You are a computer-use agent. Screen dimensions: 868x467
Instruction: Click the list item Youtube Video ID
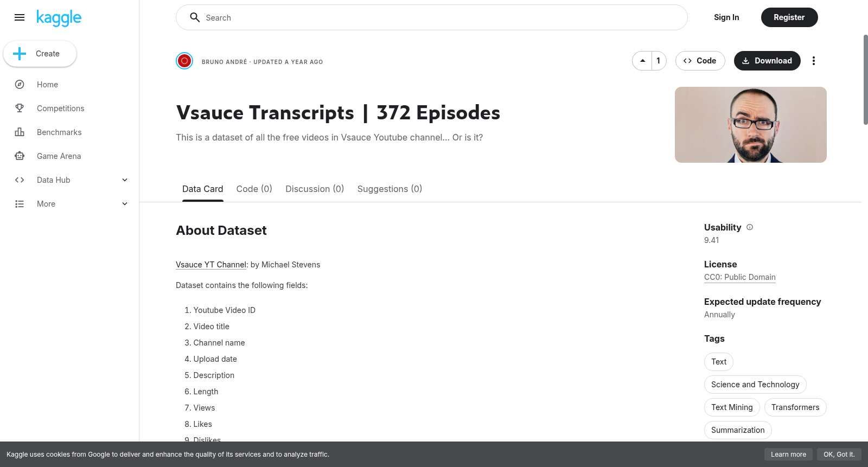click(224, 310)
